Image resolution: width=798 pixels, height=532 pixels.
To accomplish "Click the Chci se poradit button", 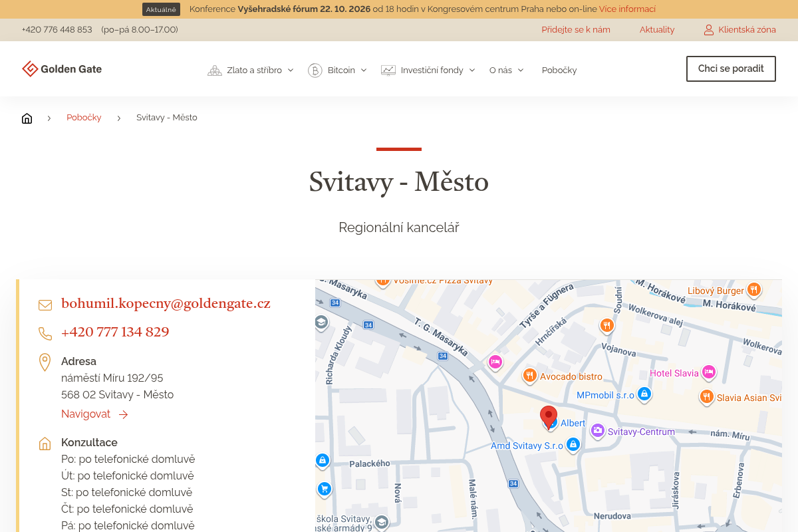I will [731, 68].
